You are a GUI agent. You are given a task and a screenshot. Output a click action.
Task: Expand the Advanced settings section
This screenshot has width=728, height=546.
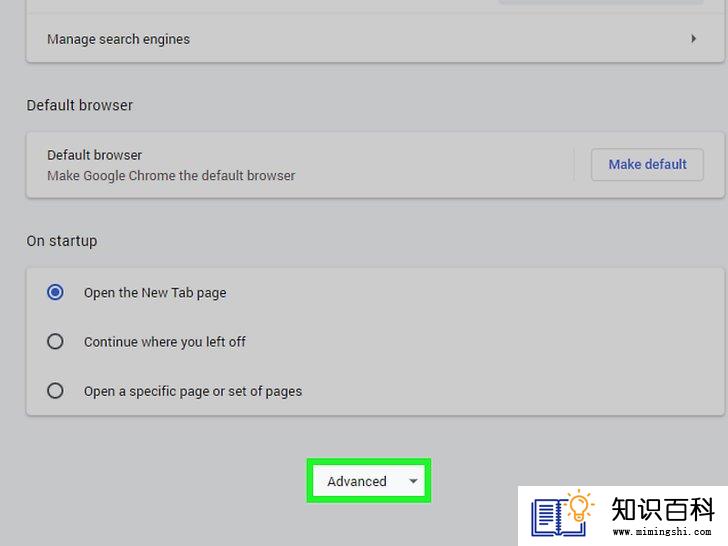369,481
